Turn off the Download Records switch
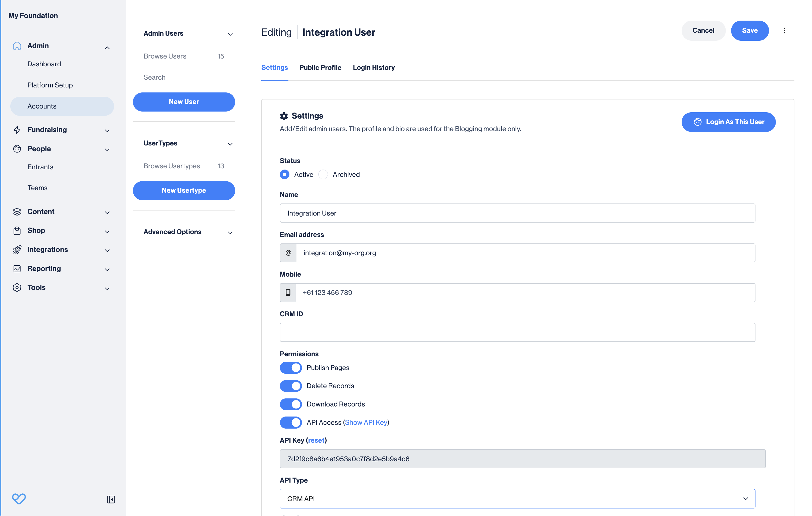This screenshot has height=516, width=812. [291, 404]
